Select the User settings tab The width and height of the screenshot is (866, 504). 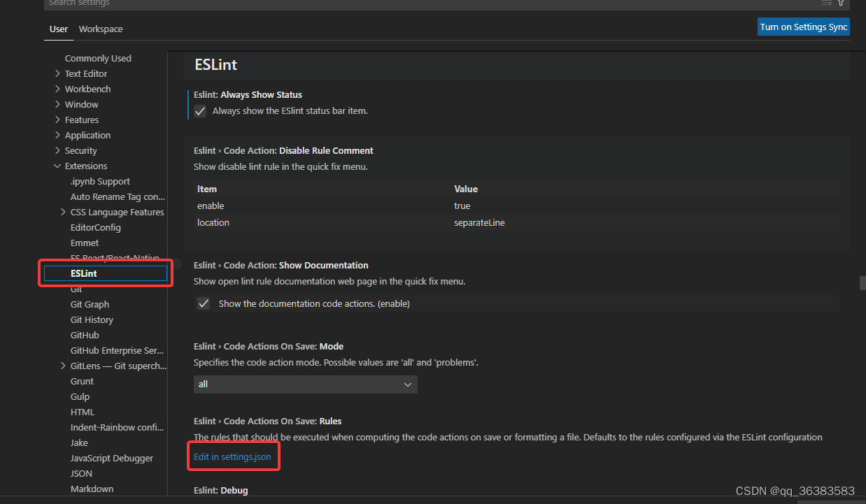click(x=58, y=29)
